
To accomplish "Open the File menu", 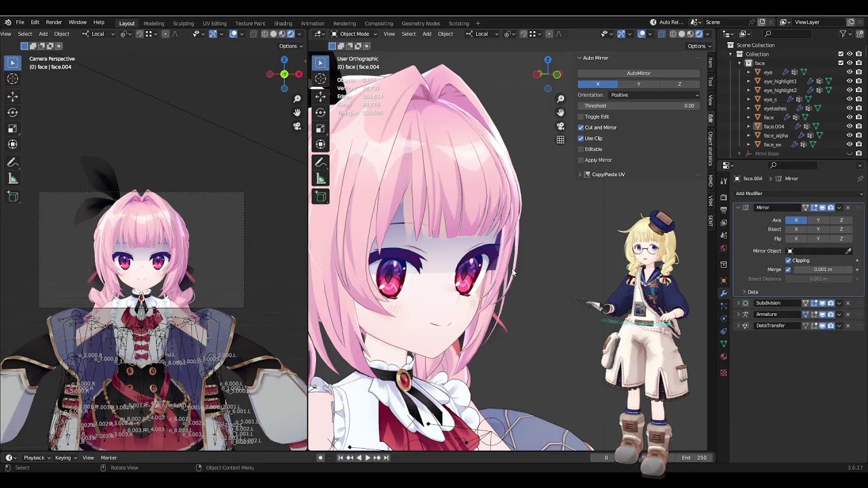I will click(x=20, y=22).
